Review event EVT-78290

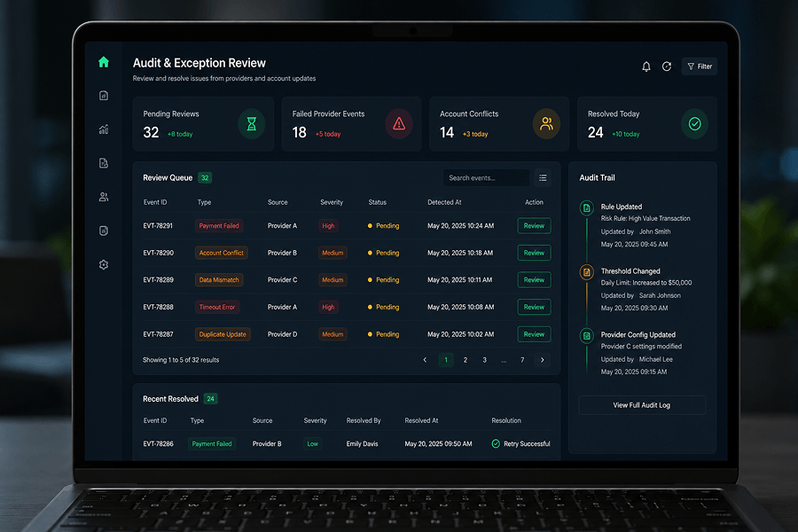click(x=534, y=253)
